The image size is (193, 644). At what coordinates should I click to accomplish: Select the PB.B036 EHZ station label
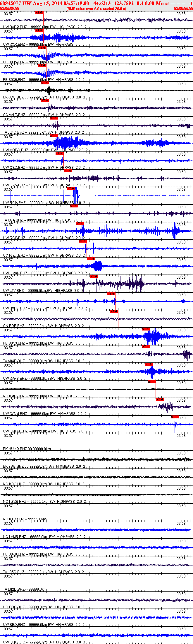[44, 80]
